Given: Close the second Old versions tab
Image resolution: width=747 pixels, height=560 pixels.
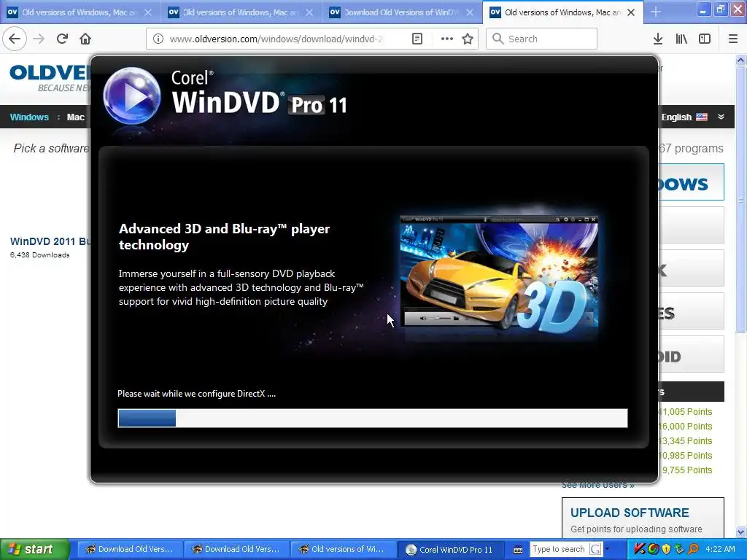Looking at the screenshot, I should [x=309, y=12].
